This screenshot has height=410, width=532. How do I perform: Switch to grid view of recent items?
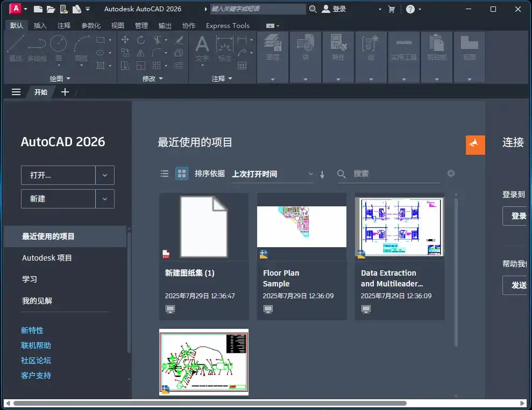click(x=182, y=174)
